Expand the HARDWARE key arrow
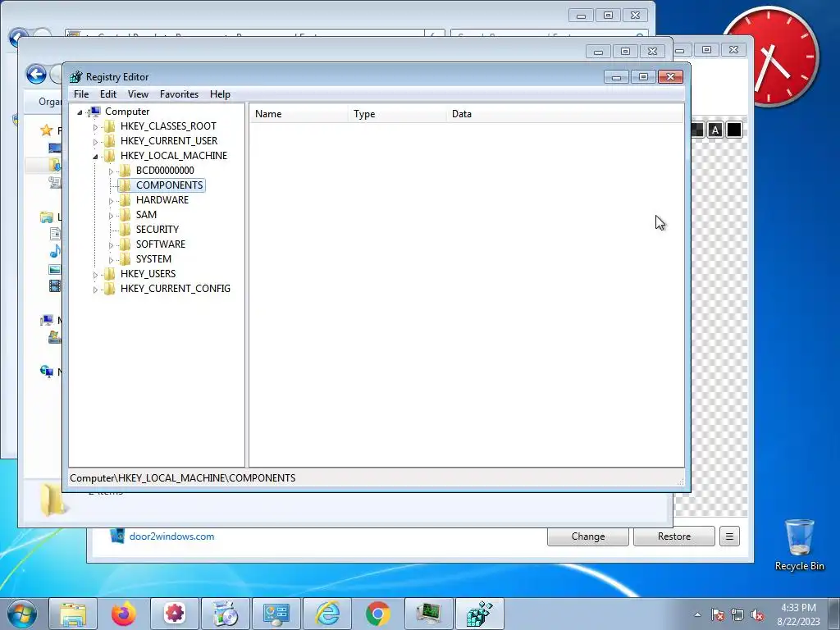 pyautogui.click(x=111, y=201)
